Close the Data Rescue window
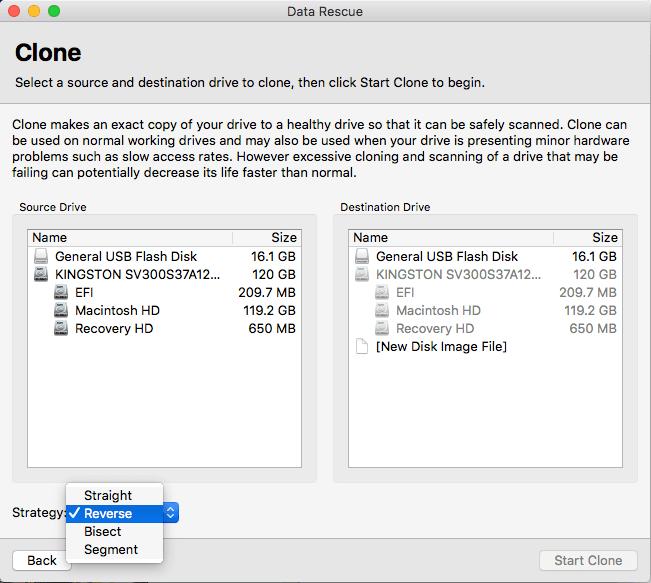651x583 pixels. [14, 11]
